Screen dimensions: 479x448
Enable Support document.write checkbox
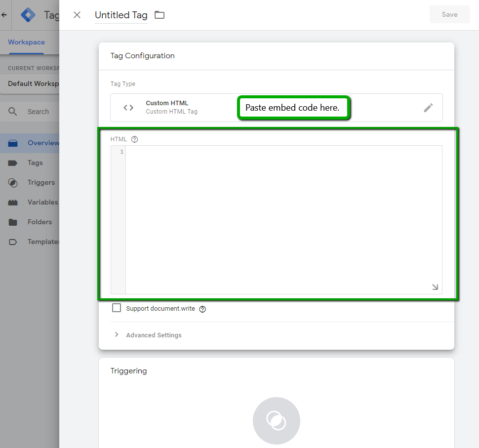(117, 308)
